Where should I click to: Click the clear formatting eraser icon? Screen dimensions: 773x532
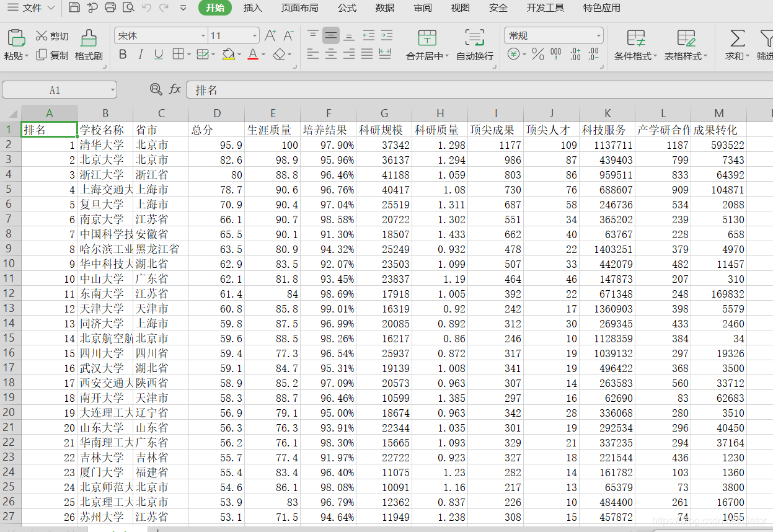click(x=279, y=55)
